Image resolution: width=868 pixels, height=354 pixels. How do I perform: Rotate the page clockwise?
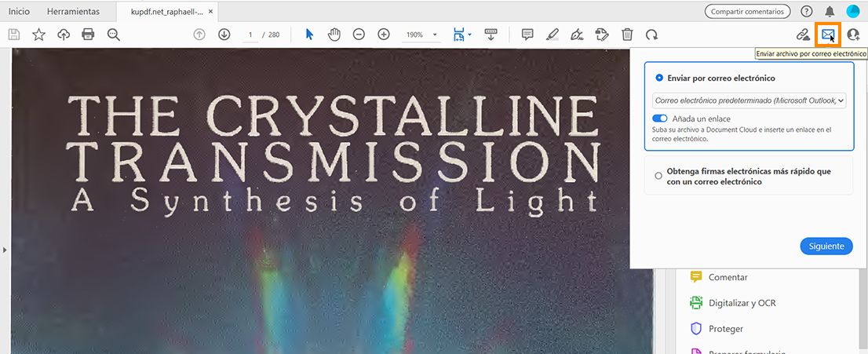(x=651, y=35)
